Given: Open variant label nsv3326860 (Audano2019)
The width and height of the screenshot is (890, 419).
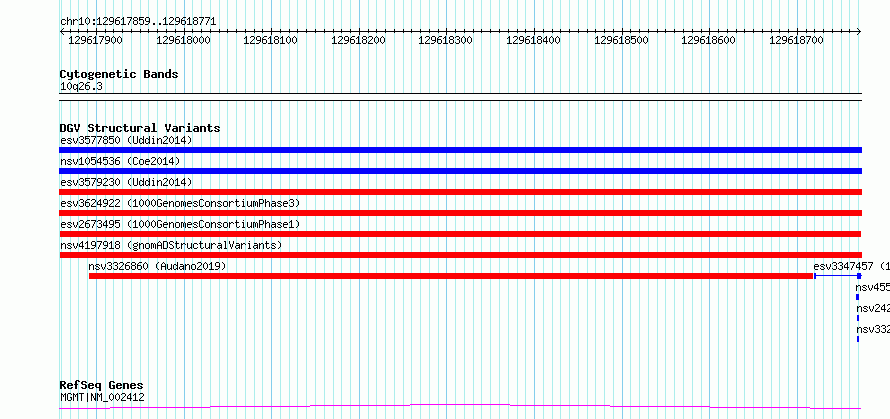Looking at the screenshot, I should pyautogui.click(x=157, y=266).
